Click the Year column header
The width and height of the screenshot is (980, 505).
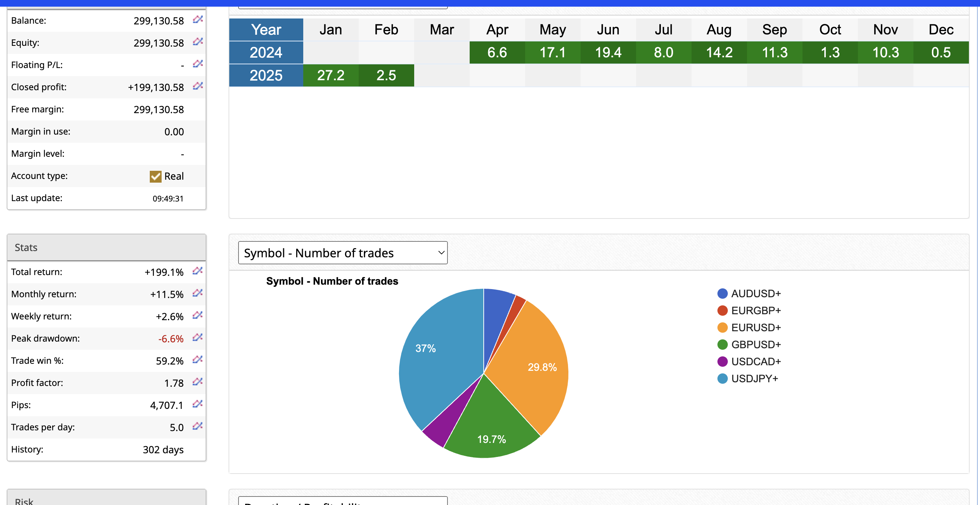point(266,30)
